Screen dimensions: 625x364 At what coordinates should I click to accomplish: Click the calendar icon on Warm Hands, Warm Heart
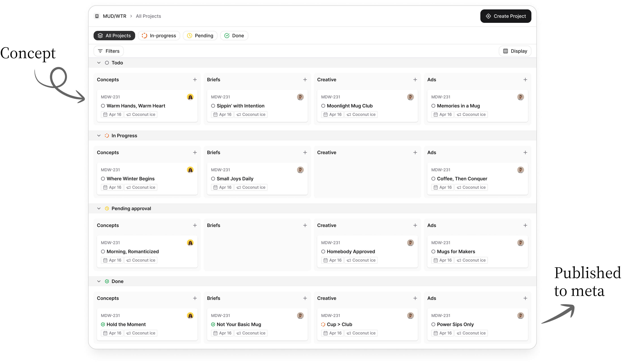(105, 114)
